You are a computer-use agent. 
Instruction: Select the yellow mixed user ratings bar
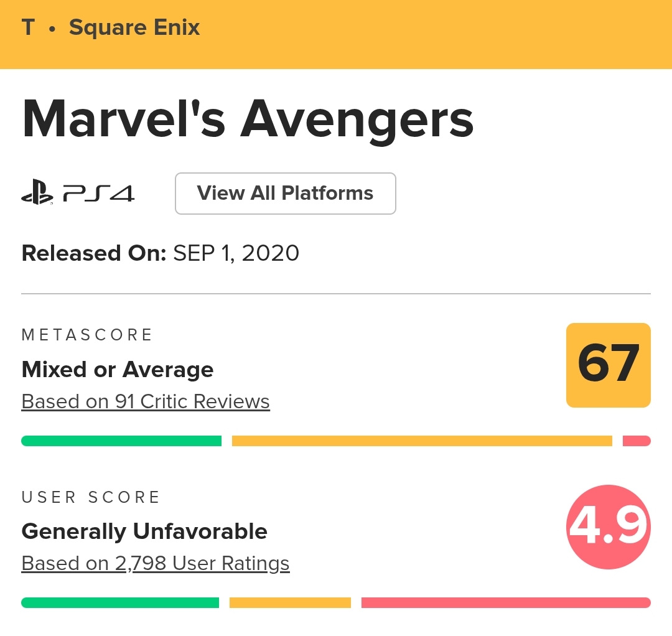(290, 602)
